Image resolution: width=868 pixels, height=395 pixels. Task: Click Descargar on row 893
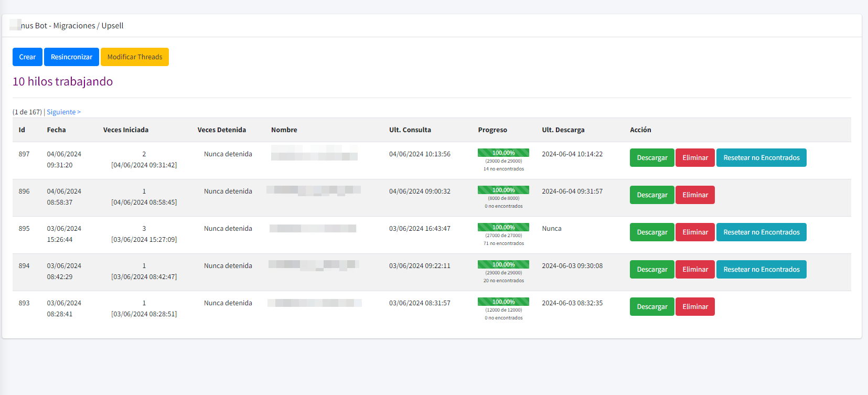652,307
